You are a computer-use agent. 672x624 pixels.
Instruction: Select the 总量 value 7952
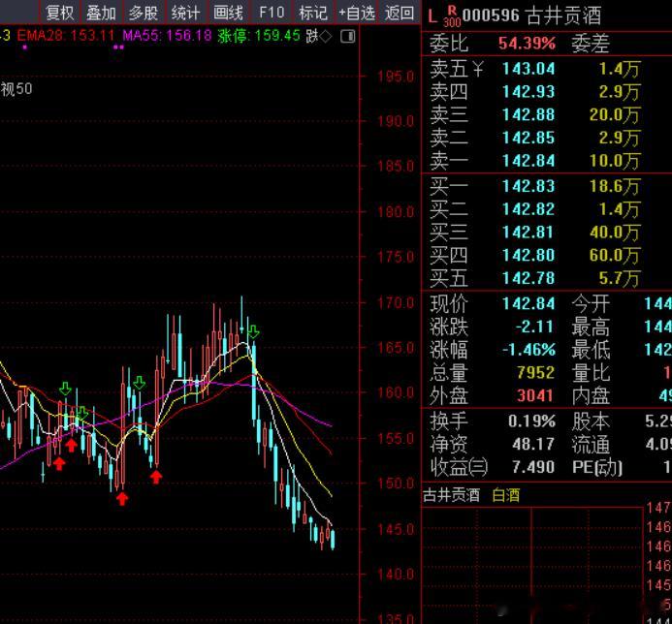pyautogui.click(x=535, y=373)
